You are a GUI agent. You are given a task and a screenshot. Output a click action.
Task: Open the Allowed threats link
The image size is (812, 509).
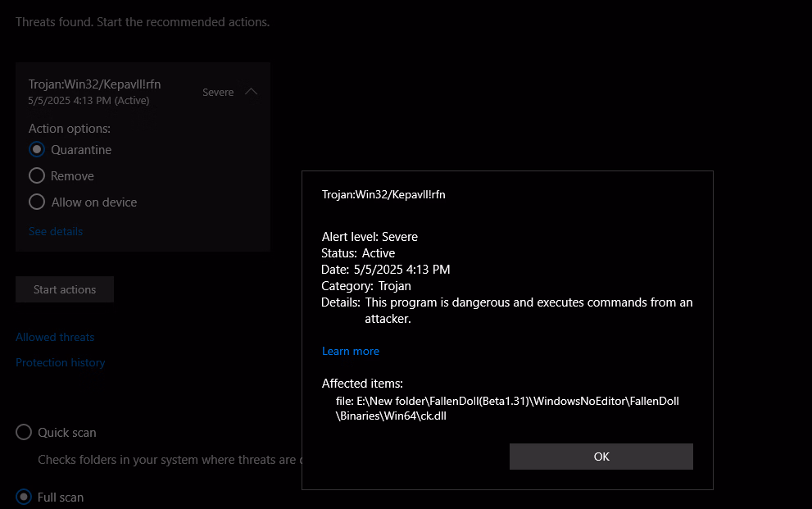click(55, 337)
